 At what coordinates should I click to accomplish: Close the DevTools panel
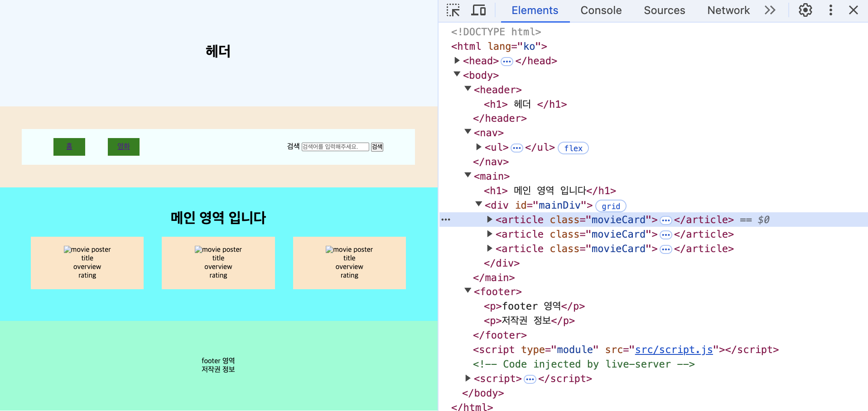tap(854, 10)
